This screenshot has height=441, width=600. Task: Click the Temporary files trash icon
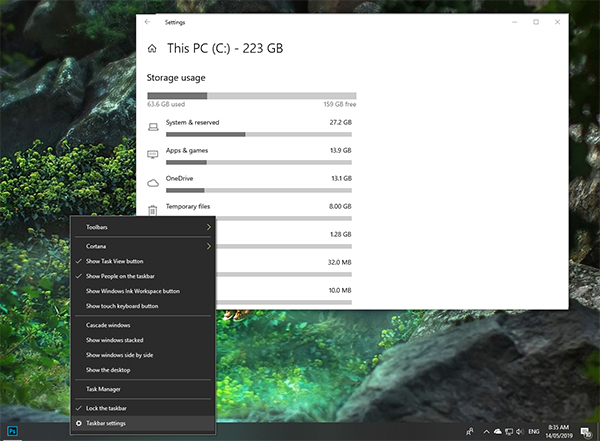153,210
